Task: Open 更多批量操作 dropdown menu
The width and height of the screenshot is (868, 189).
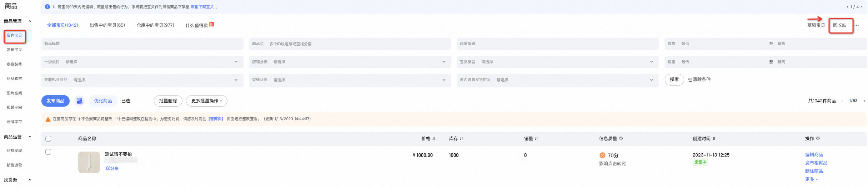Action: tap(206, 101)
